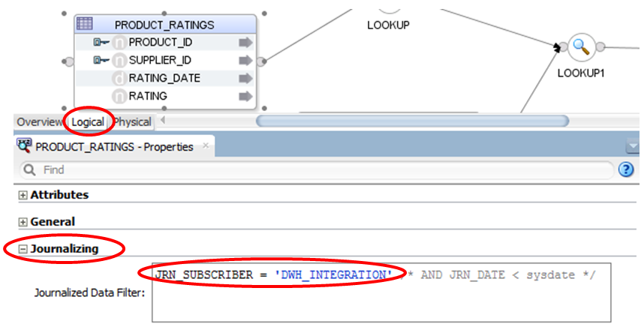Click the SUPPLIER_ID key icon

[101, 60]
